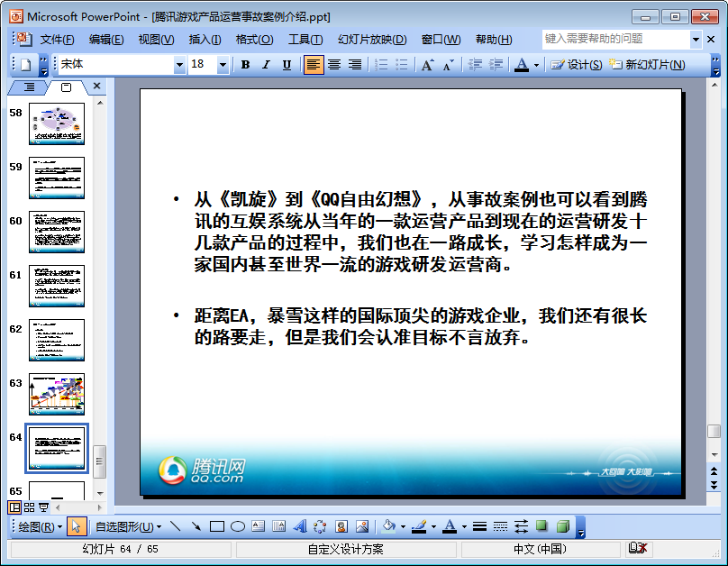Toggle bulleted list
This screenshot has height=566, width=728.
tap(402, 65)
